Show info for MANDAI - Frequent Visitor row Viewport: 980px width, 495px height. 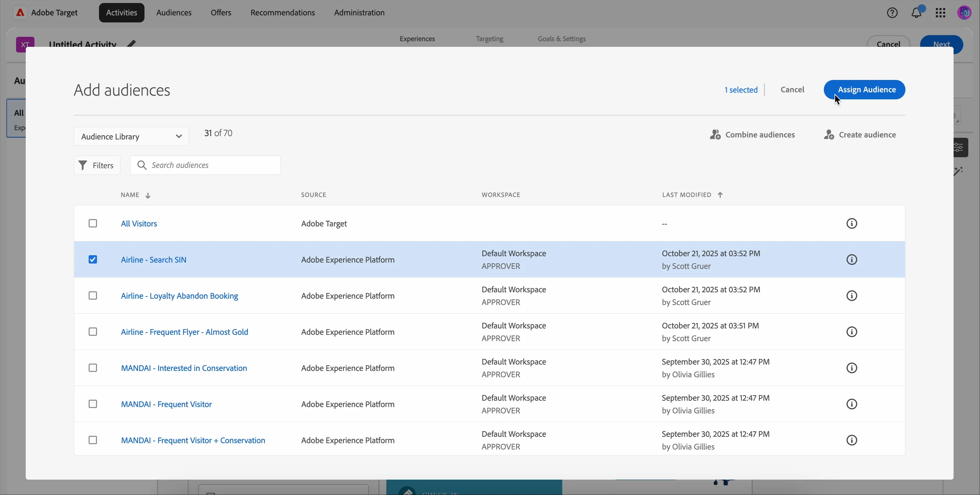tap(852, 404)
